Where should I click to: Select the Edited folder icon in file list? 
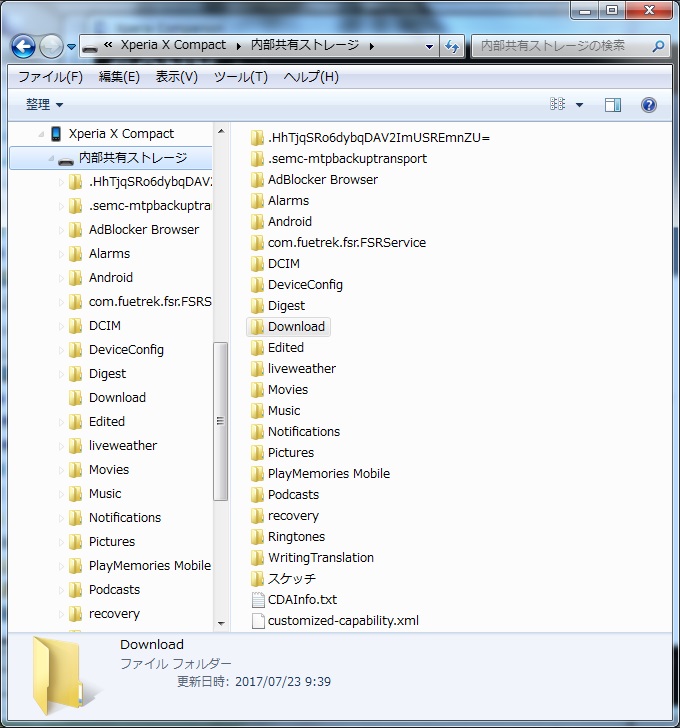(x=257, y=348)
